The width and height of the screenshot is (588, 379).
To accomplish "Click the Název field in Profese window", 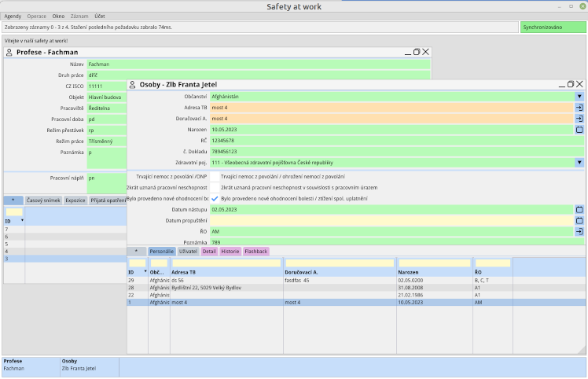I will pos(259,64).
